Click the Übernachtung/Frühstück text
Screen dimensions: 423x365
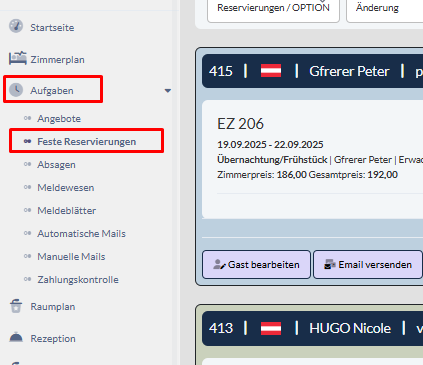click(x=272, y=159)
